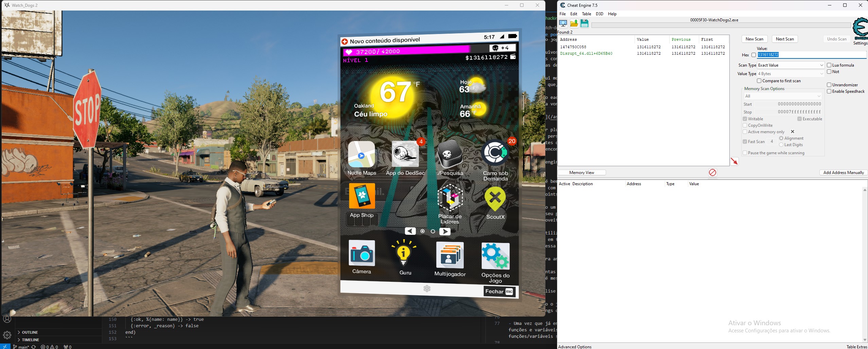Toggle the CopyOnWrite checkbox
This screenshot has height=349, width=868.
tap(745, 125)
